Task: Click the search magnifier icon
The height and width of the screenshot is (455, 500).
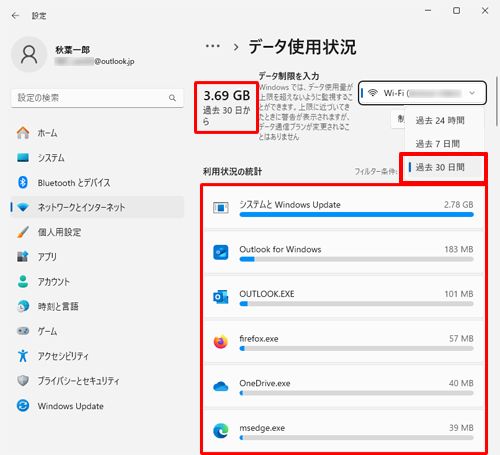Action: click(x=172, y=98)
